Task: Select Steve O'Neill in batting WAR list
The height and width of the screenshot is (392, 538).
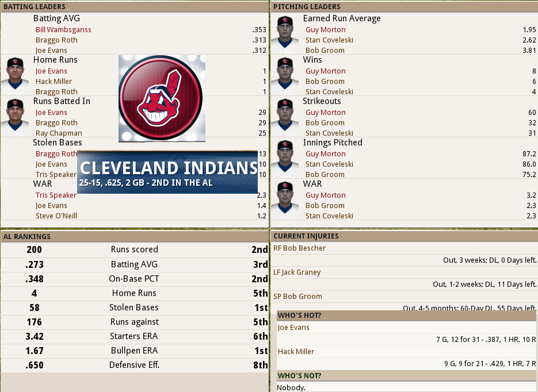Action: (x=56, y=216)
